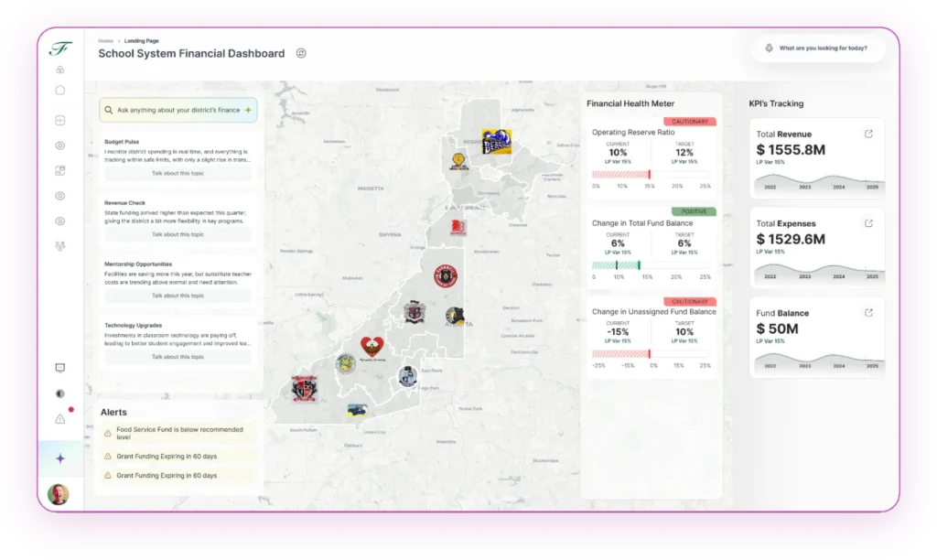Select the blue Bears school logo on the map
The height and width of the screenshot is (560, 937).
[x=496, y=142]
